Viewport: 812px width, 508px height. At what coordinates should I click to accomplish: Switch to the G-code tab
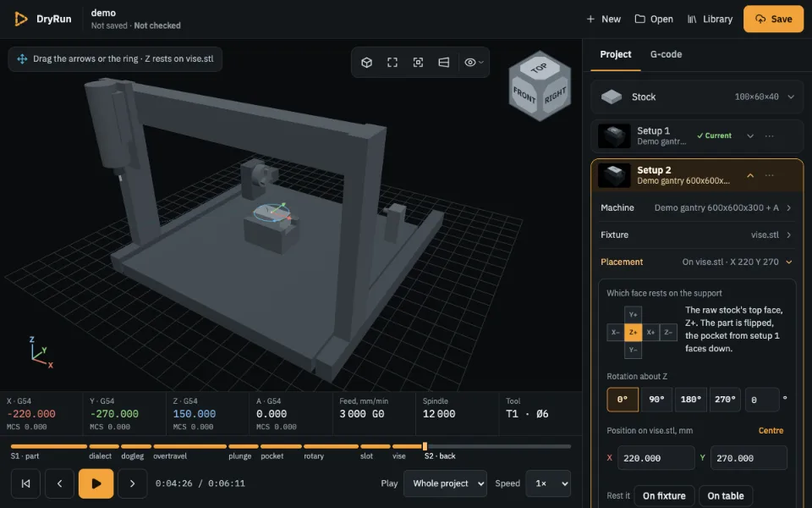pos(666,54)
